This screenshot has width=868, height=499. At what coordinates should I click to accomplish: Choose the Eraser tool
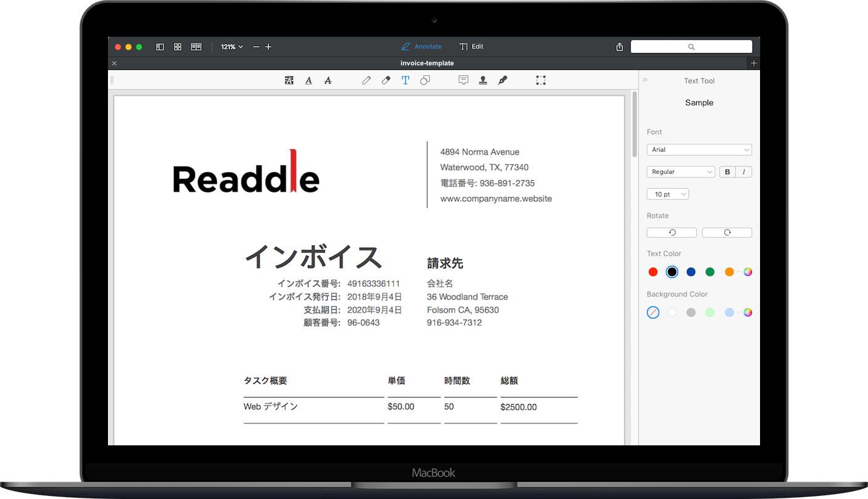point(386,80)
